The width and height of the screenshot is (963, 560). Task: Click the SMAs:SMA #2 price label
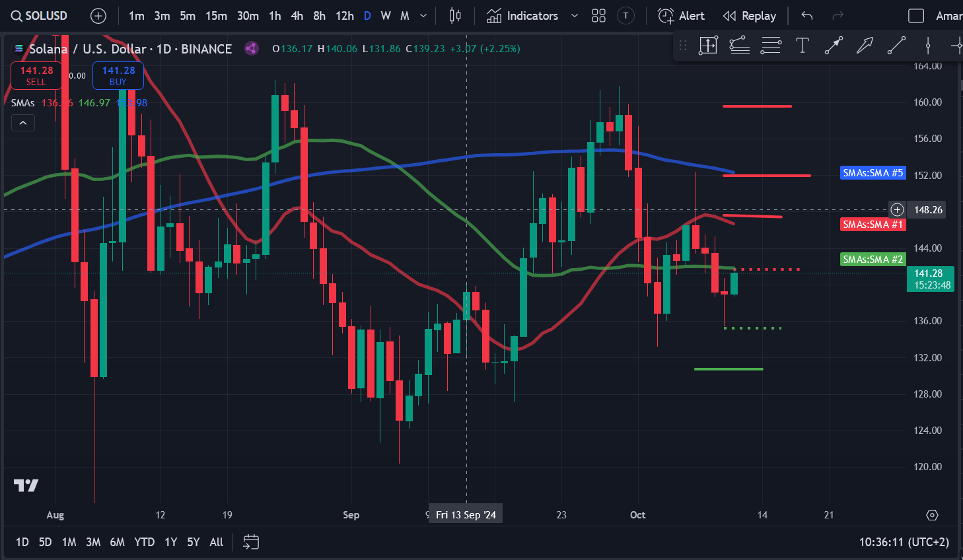(873, 260)
